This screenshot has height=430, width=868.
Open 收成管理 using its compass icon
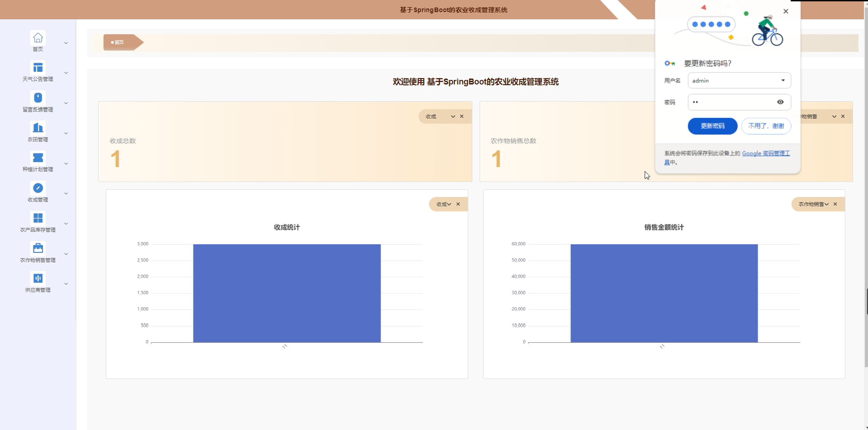click(38, 187)
